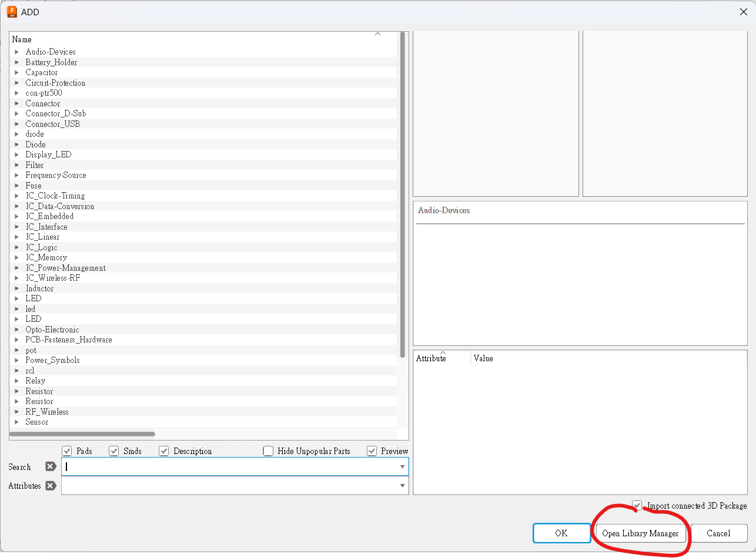Uncheck the Preview checkbox
The height and width of the screenshot is (558, 756).
[372, 451]
